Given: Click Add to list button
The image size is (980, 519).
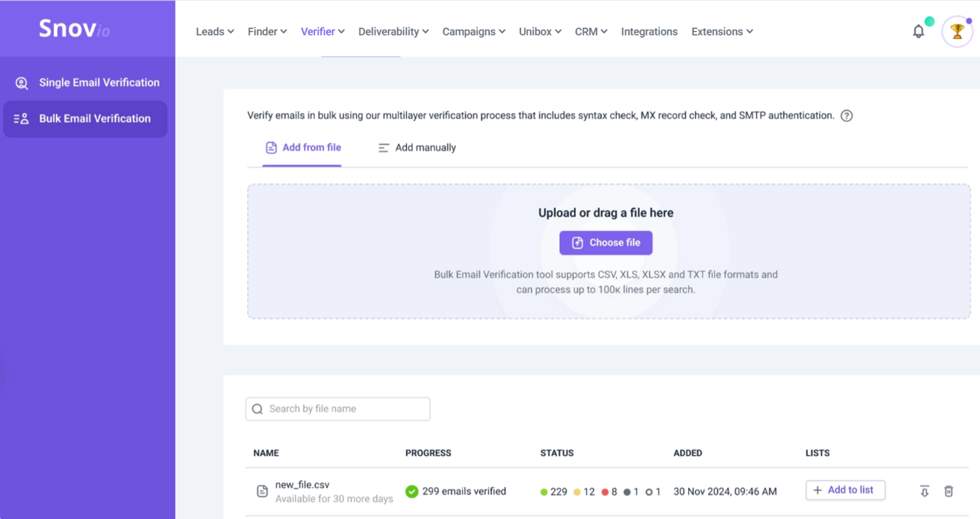Looking at the screenshot, I should point(845,490).
